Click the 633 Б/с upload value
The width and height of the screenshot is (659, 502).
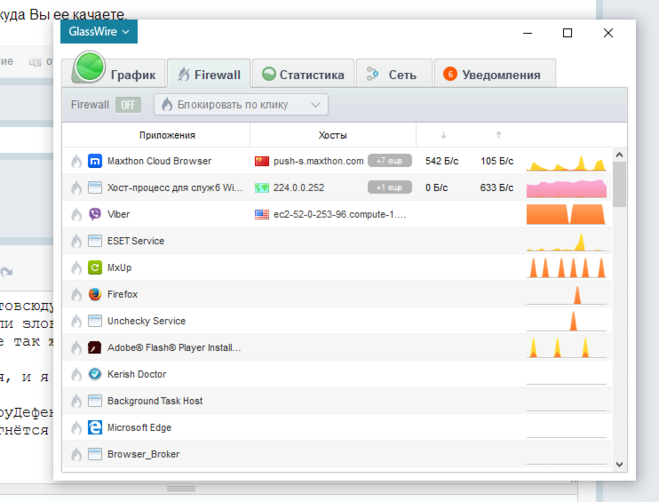(x=497, y=188)
